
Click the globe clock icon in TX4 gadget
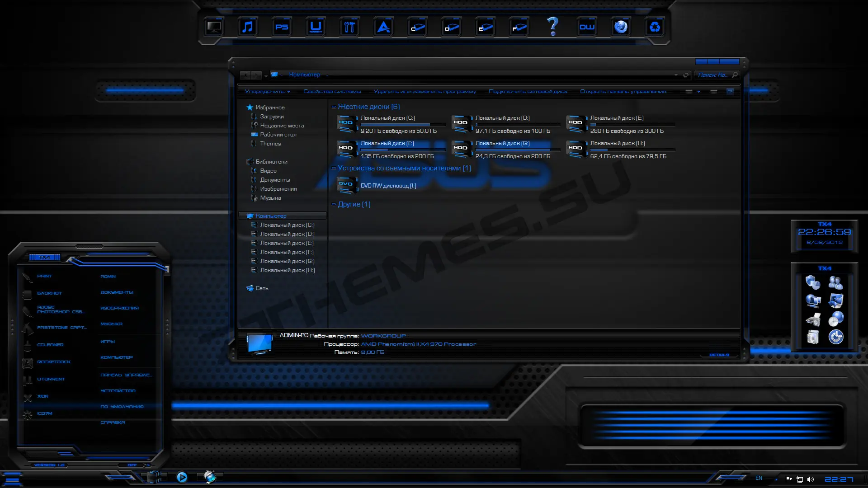(835, 319)
